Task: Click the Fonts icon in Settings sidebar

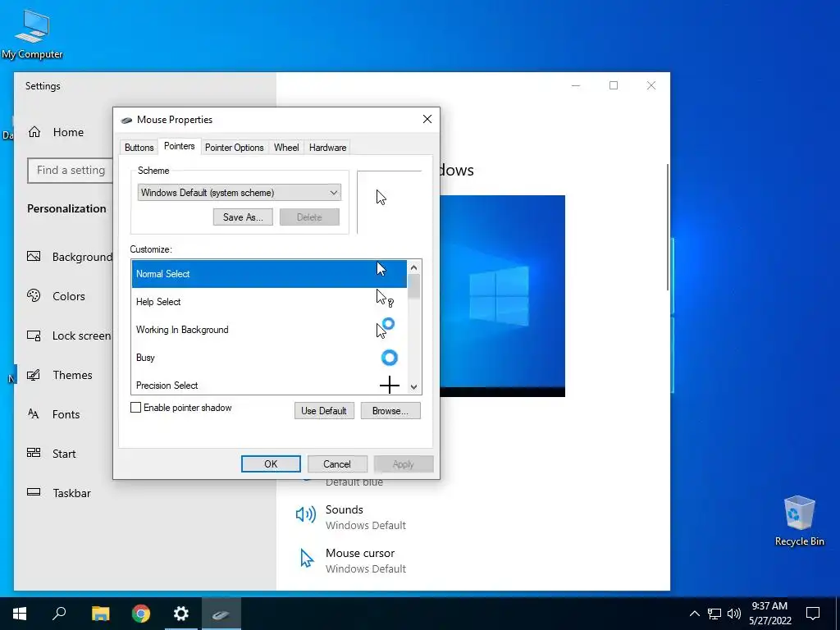Action: (34, 413)
